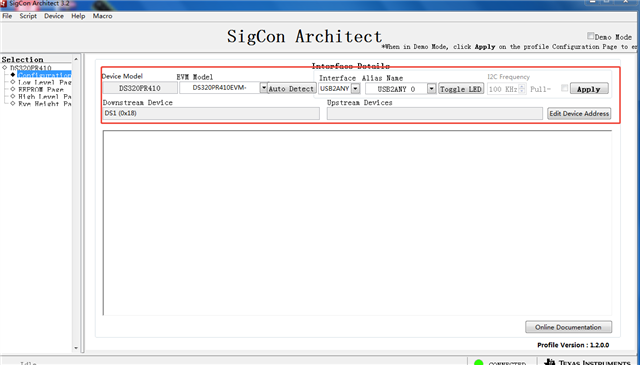Click the Upstream Devices field
640x365 pixels.
(435, 114)
